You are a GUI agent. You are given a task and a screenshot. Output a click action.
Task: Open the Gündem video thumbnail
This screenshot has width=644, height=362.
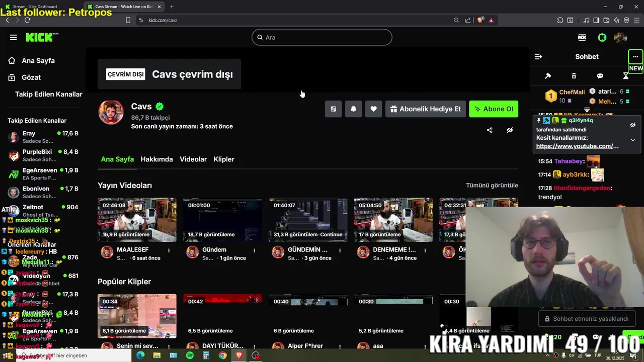pyautogui.click(x=222, y=220)
